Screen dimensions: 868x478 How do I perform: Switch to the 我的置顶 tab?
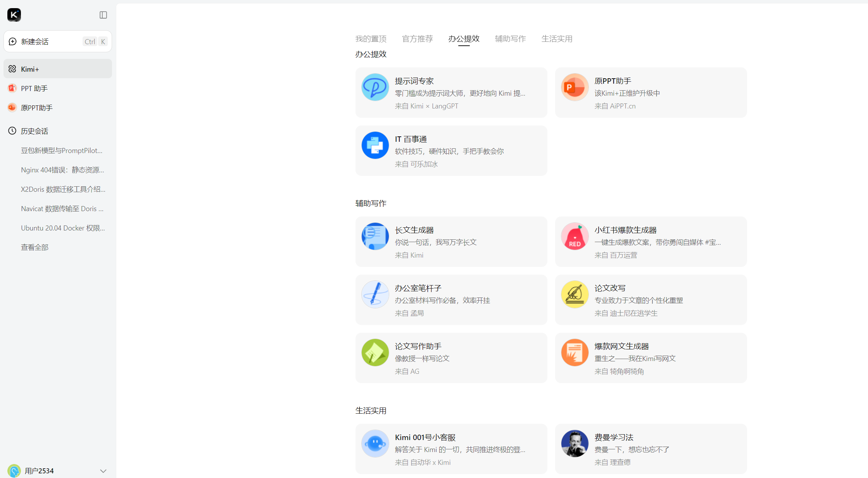[x=371, y=39]
